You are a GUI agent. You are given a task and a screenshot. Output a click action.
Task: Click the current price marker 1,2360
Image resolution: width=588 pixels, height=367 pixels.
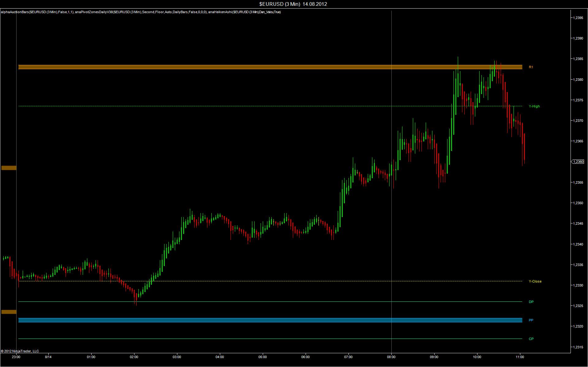click(578, 162)
